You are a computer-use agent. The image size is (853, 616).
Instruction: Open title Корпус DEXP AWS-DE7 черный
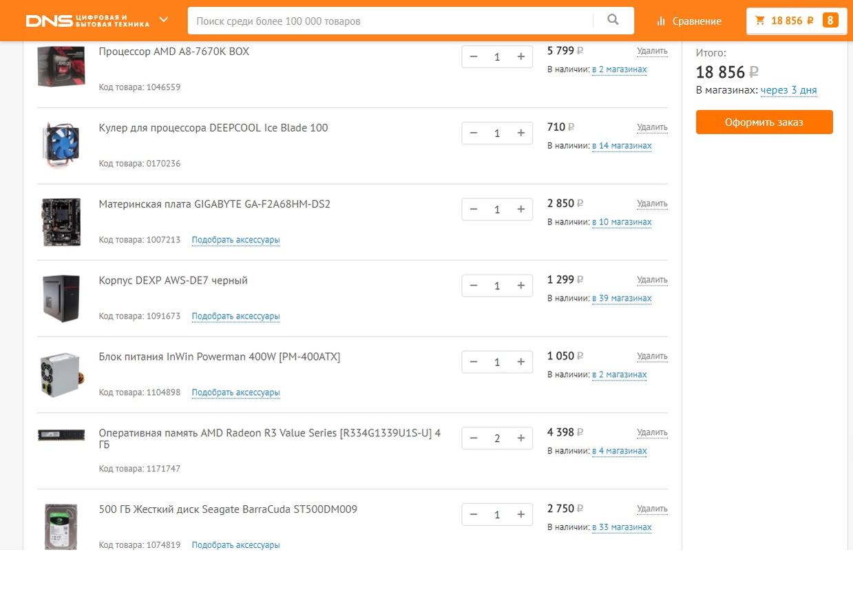[173, 281]
